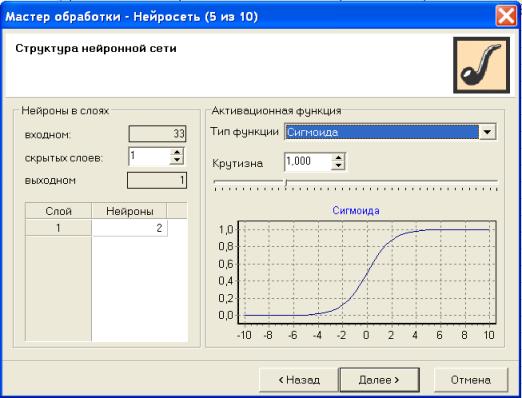The width and height of the screenshot is (522, 398).
Task: Decrease the скрытых слоев spinner value
Action: pyautogui.click(x=177, y=160)
